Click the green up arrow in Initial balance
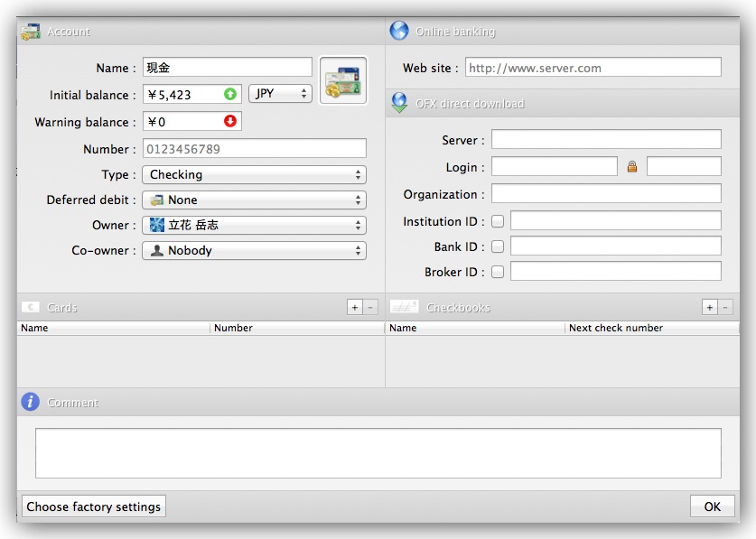 pyautogui.click(x=230, y=94)
